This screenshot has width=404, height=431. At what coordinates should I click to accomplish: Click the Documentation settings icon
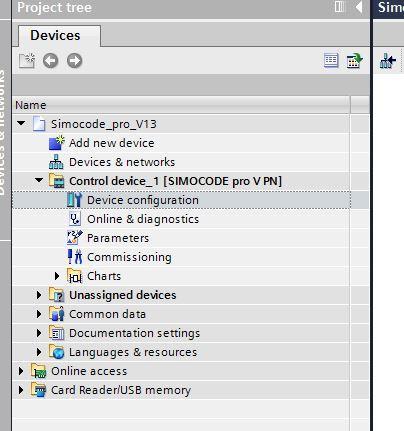pyautogui.click(x=57, y=333)
